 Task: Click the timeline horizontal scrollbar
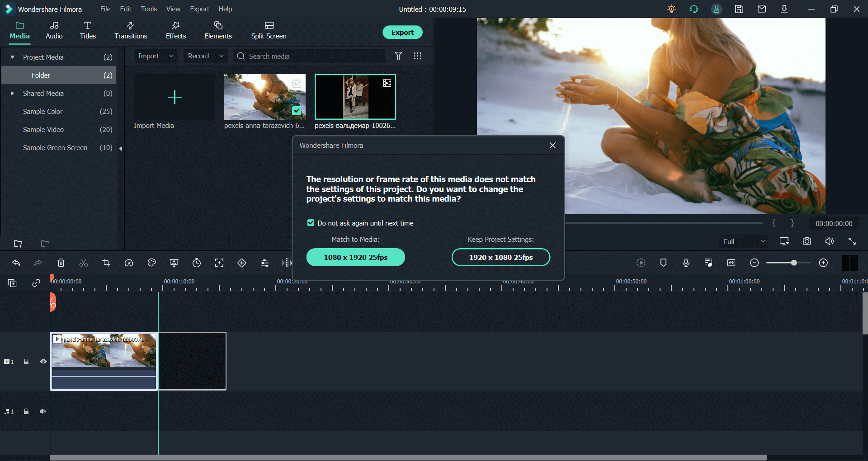[408, 457]
